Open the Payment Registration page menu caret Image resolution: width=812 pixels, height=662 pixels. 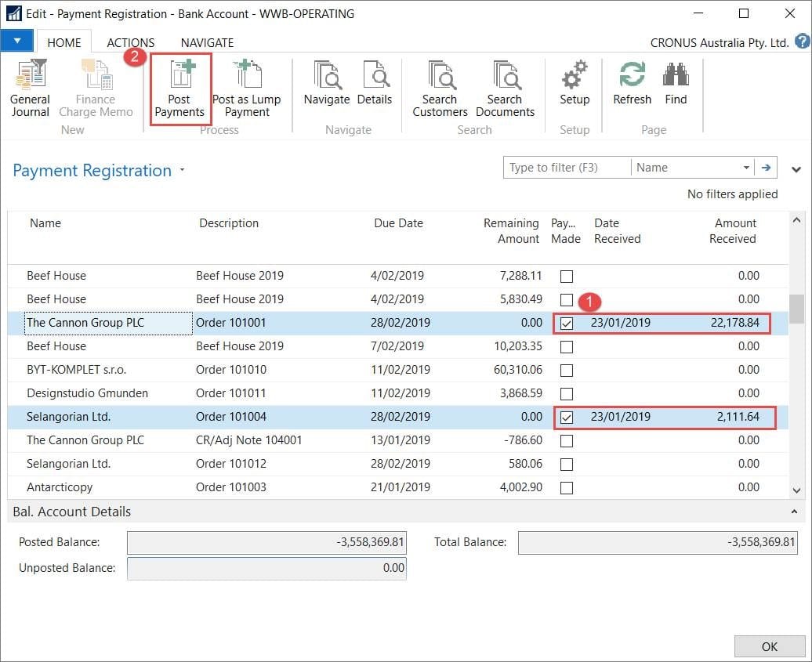[x=180, y=171]
